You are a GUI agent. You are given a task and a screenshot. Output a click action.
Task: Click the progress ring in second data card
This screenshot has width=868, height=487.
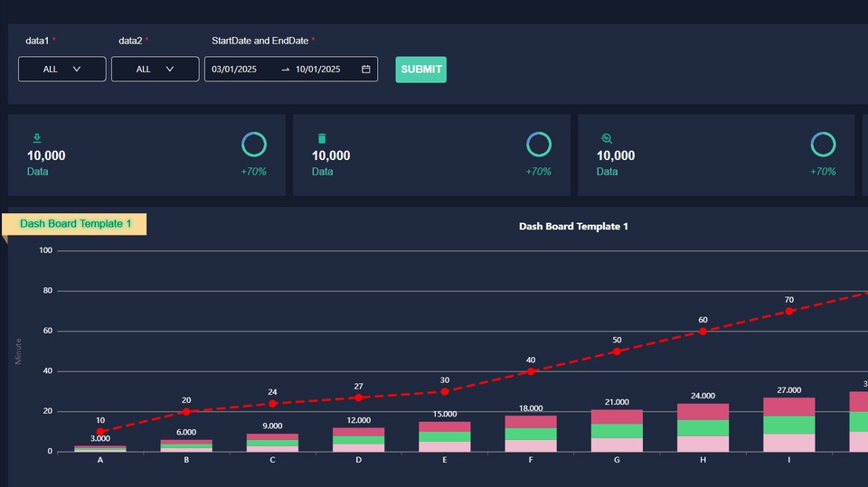(539, 145)
